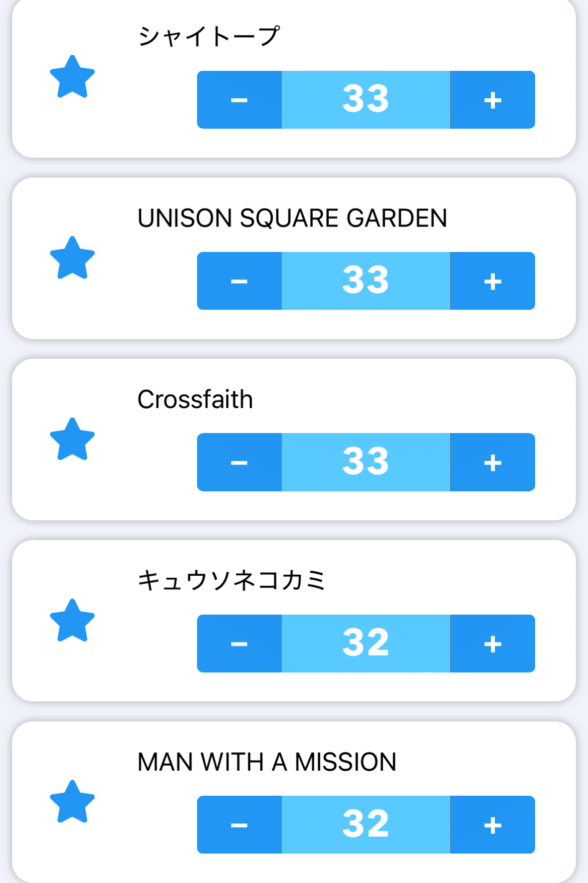Select the 33 value for シャイトープ

click(366, 100)
